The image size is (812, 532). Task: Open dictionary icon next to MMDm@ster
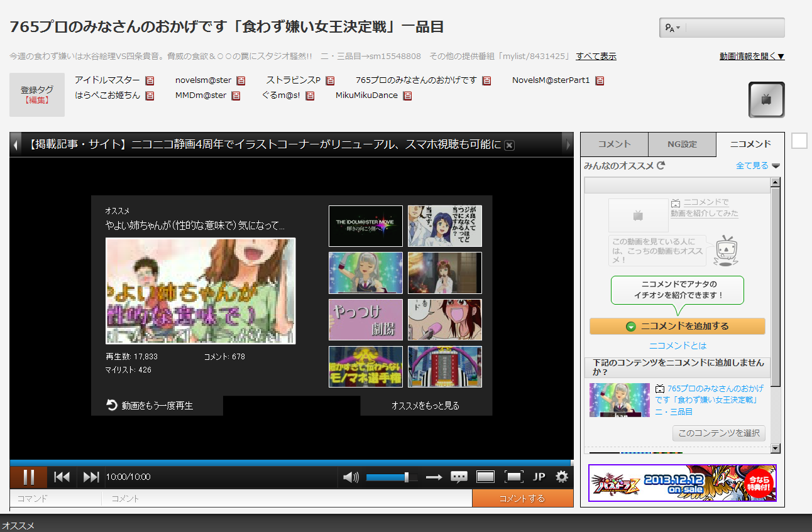point(236,95)
